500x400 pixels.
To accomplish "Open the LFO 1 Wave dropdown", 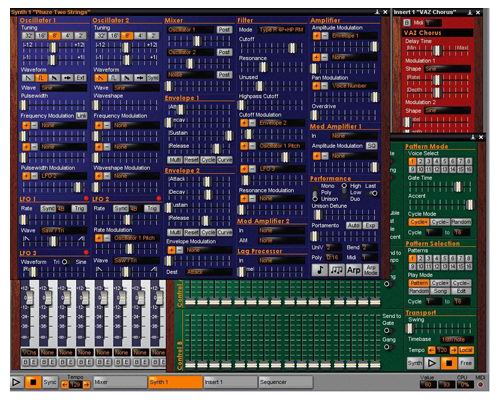I will point(64,230).
